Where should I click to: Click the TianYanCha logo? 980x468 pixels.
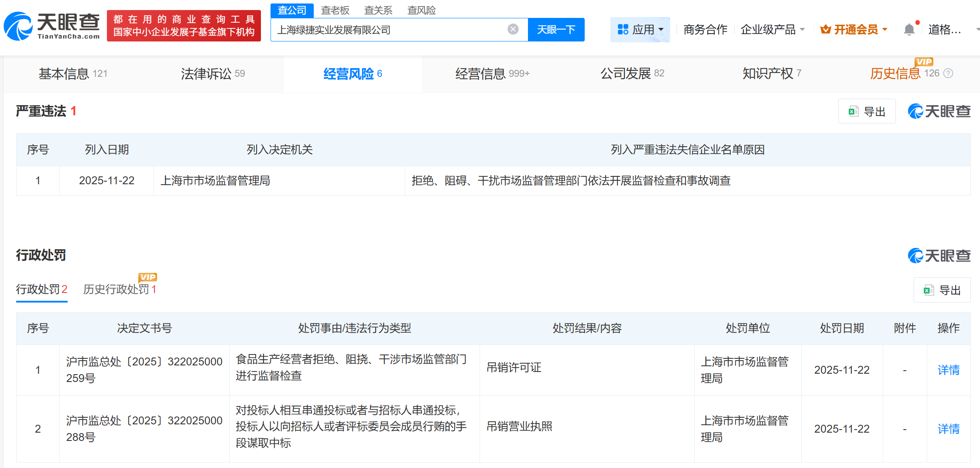pos(52,26)
